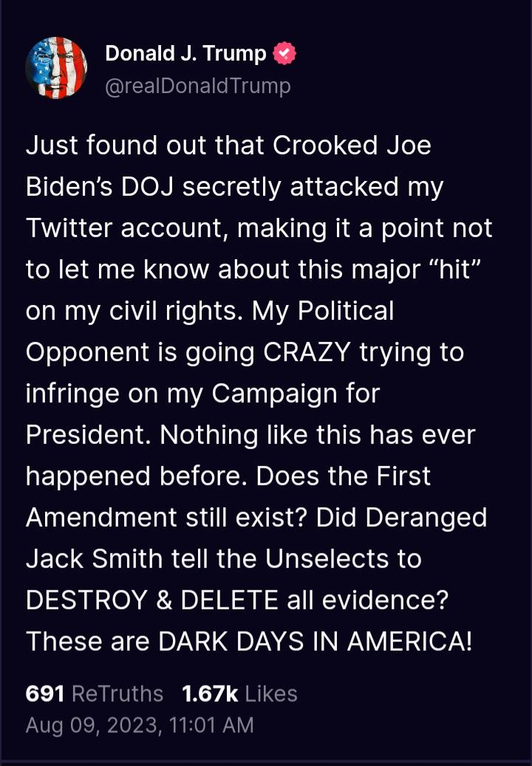Click the Aug 09, 2023 timestamp
The image size is (532, 766).
[x=140, y=725]
